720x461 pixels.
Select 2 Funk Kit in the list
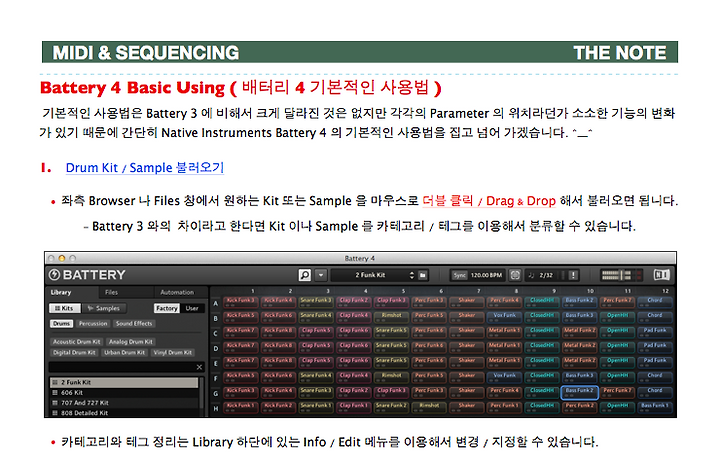coord(124,382)
